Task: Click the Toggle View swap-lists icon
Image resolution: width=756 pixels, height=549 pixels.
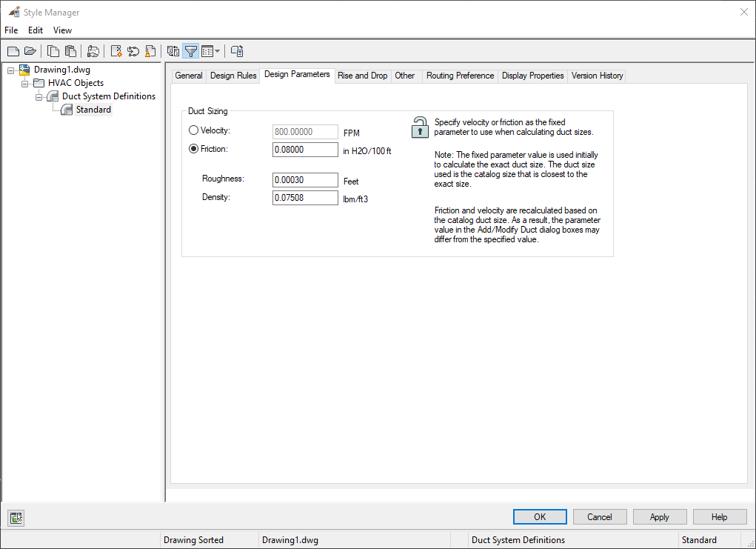Action: pos(173,51)
